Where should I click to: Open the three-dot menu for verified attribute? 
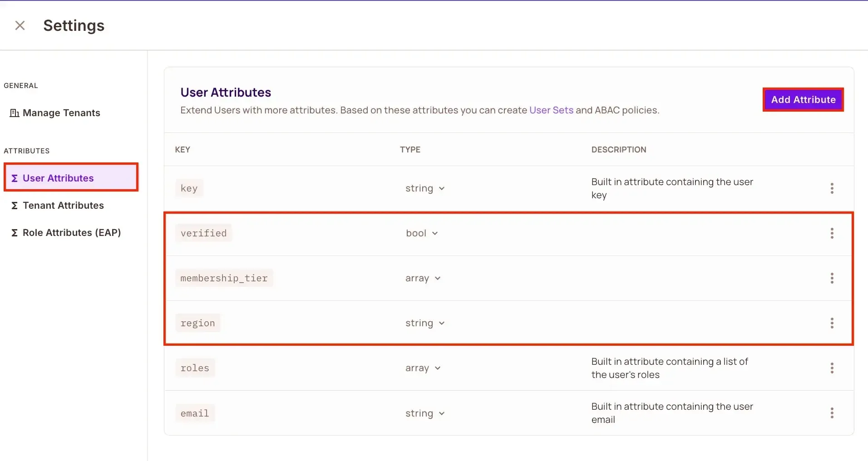pos(832,233)
